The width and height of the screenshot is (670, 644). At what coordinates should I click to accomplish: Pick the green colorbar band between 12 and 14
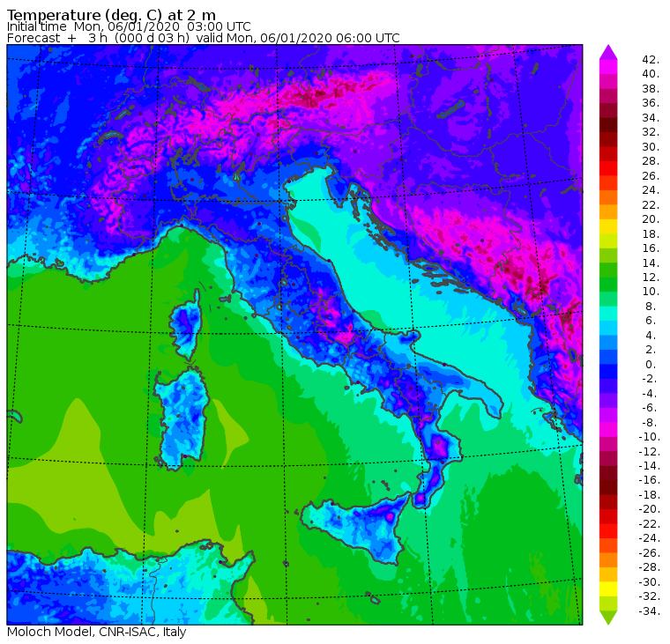608,270
